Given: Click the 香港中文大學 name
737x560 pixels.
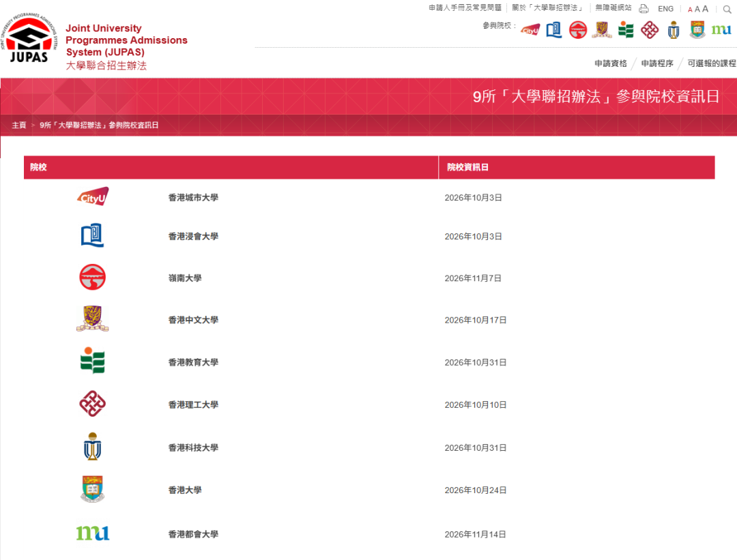Looking at the screenshot, I should click(193, 320).
